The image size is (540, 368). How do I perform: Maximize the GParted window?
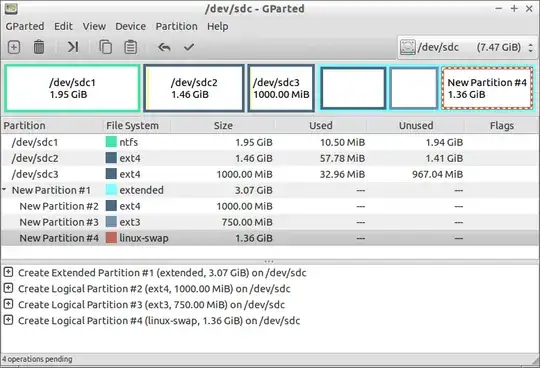point(514,9)
